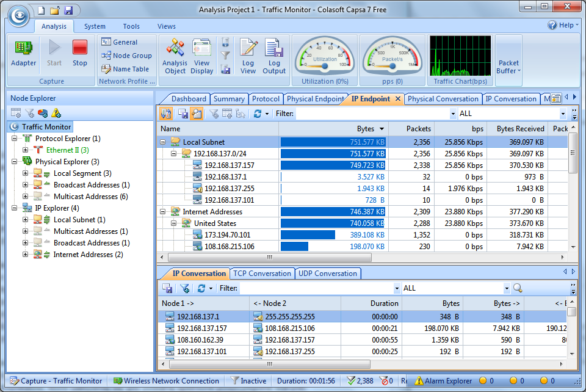
Task: Open the lower ALL filter dropdown
Action: [507, 288]
